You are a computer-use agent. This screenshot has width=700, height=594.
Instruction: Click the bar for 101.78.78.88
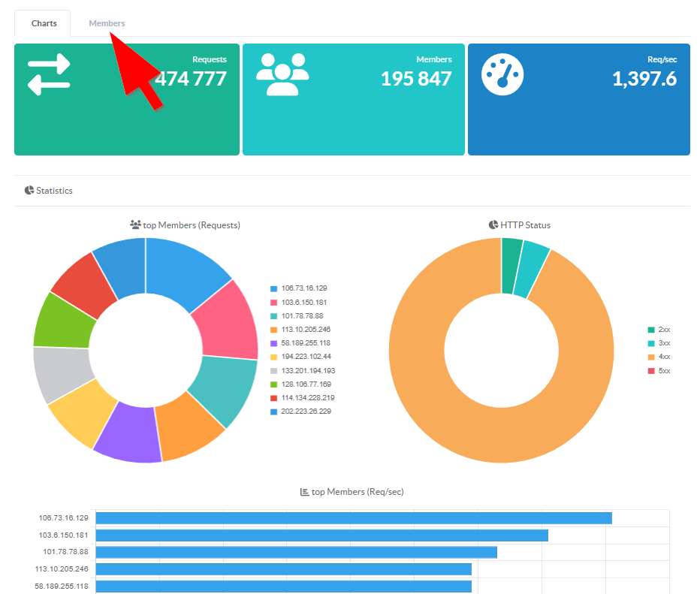pyautogui.click(x=296, y=553)
